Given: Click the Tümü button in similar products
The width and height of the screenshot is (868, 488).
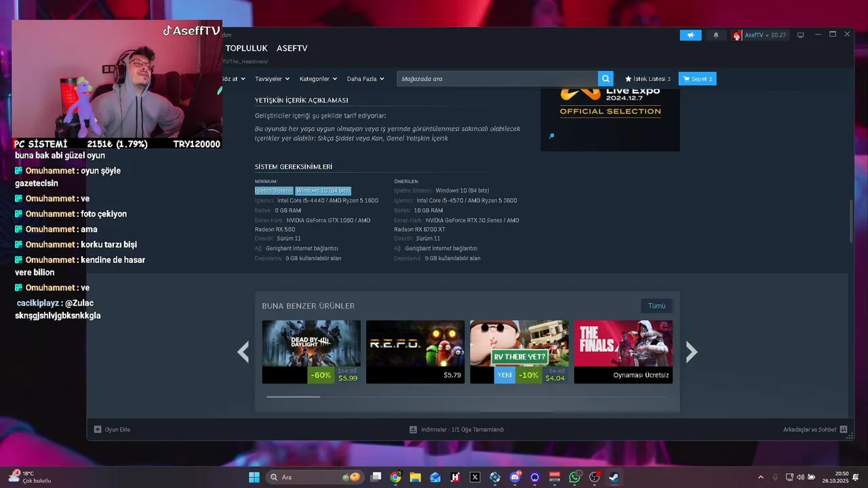Looking at the screenshot, I should (656, 306).
